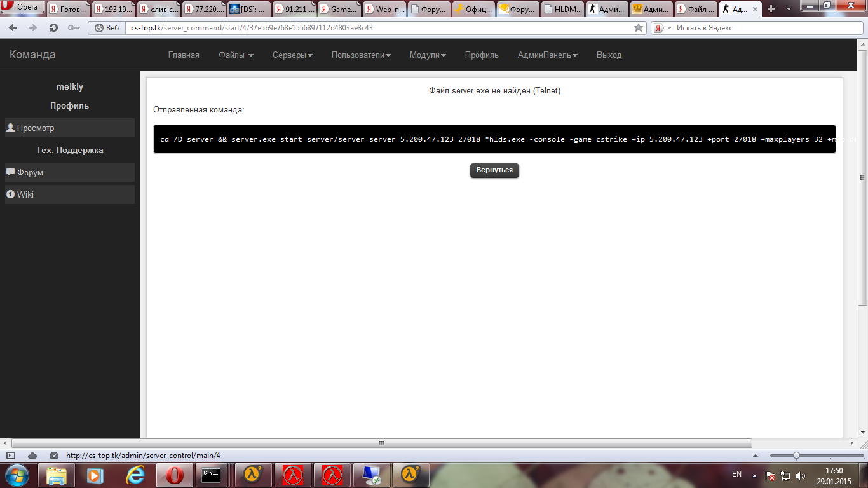Go to the Главная page
This screenshot has width=868, height=488.
[184, 55]
